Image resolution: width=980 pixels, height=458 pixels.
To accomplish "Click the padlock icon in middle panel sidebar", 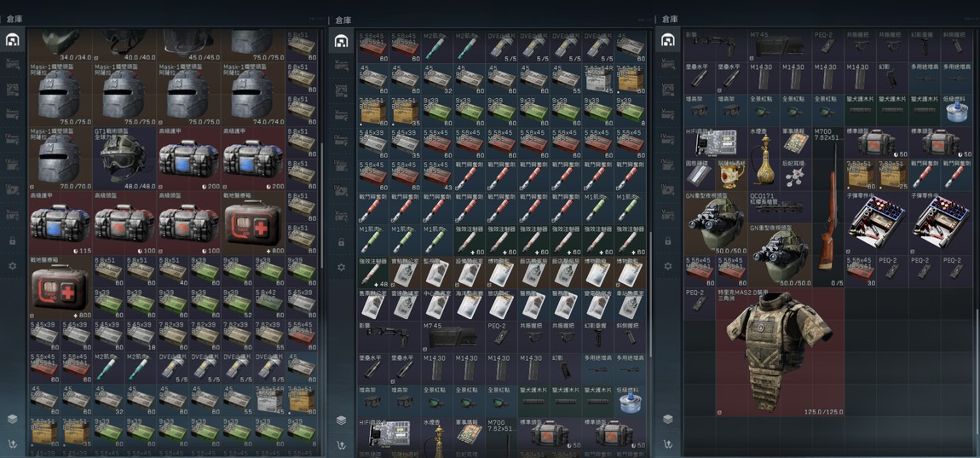I will click(341, 241).
